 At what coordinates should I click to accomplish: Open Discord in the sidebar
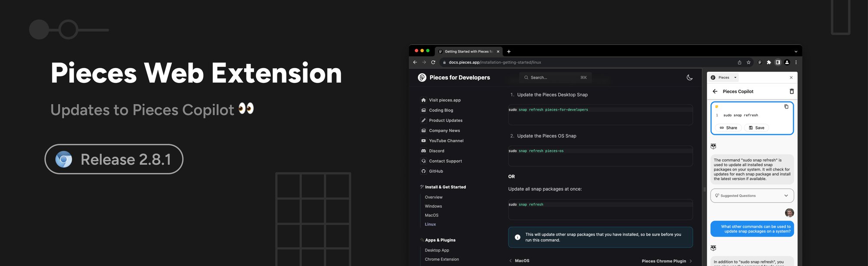point(437,151)
